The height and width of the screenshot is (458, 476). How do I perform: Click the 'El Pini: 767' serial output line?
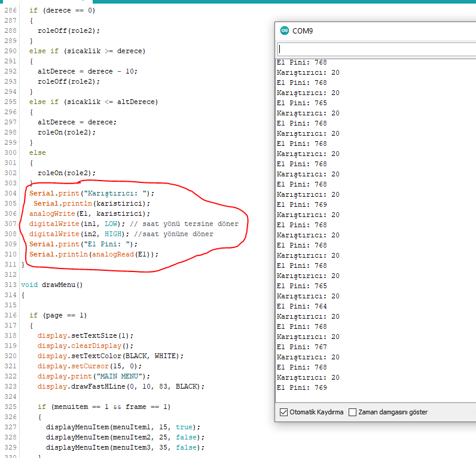click(x=302, y=347)
